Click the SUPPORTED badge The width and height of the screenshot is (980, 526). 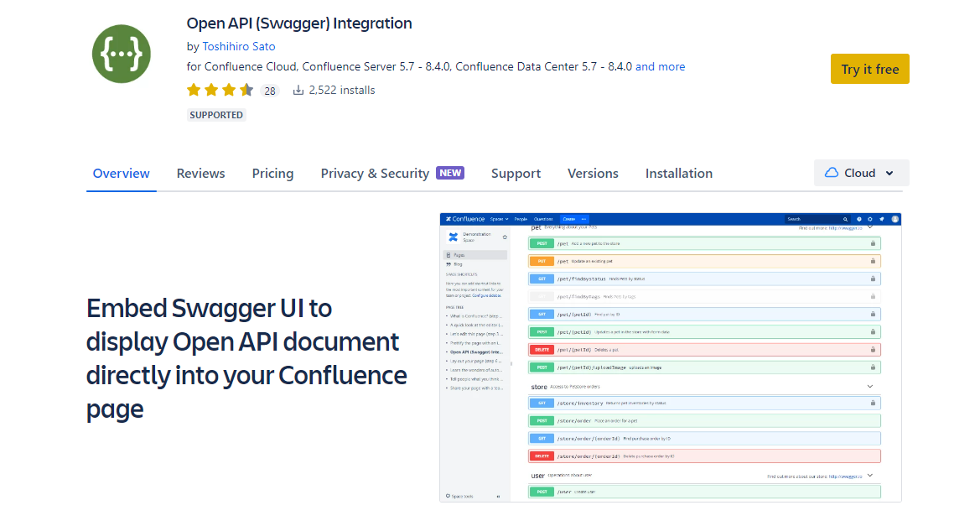(x=216, y=115)
